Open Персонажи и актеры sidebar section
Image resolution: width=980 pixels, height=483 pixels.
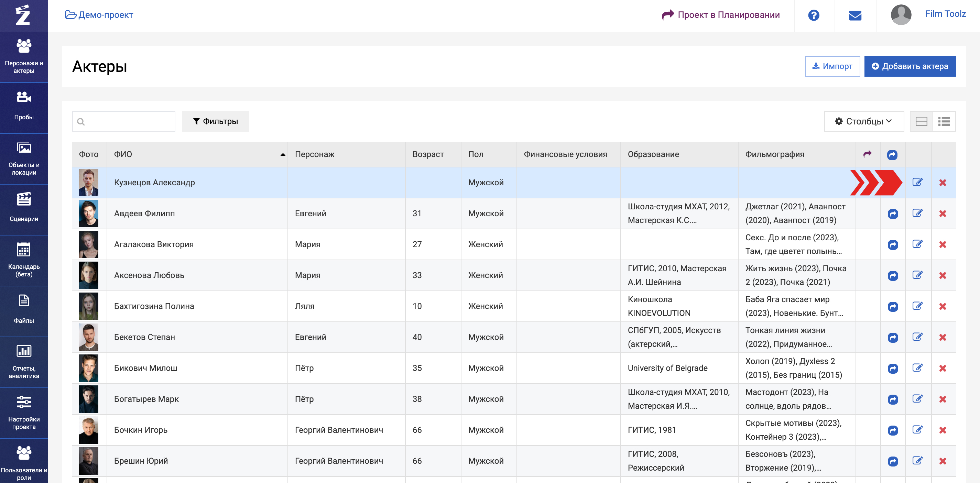click(24, 57)
